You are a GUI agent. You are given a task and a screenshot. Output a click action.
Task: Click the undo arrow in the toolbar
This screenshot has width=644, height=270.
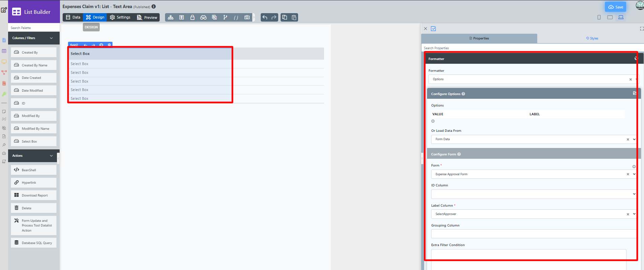click(265, 18)
